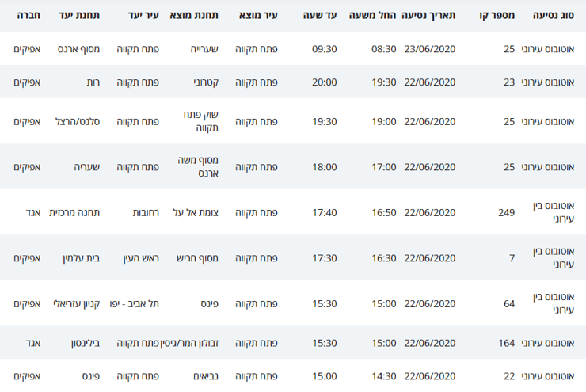The width and height of the screenshot is (586, 392).
Task: Click the 'מספר קו' column header
Action: pos(497,15)
